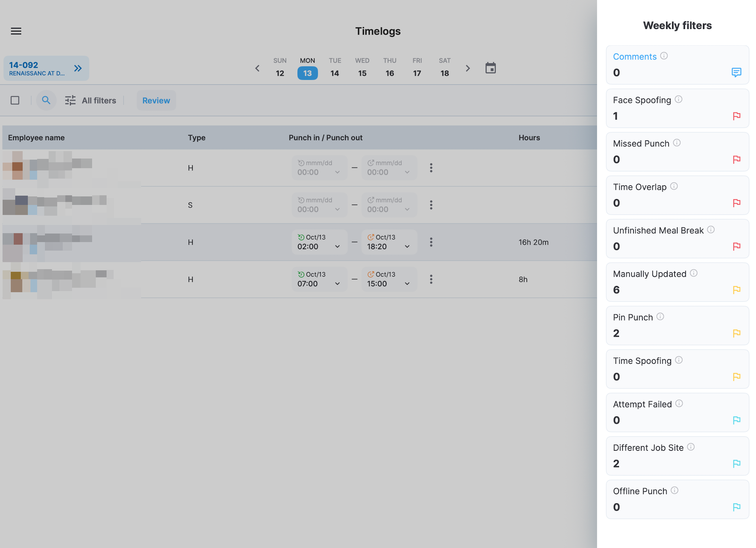This screenshot has height=548, width=756.
Task: Open the hamburger navigation menu
Action: pyautogui.click(x=16, y=31)
